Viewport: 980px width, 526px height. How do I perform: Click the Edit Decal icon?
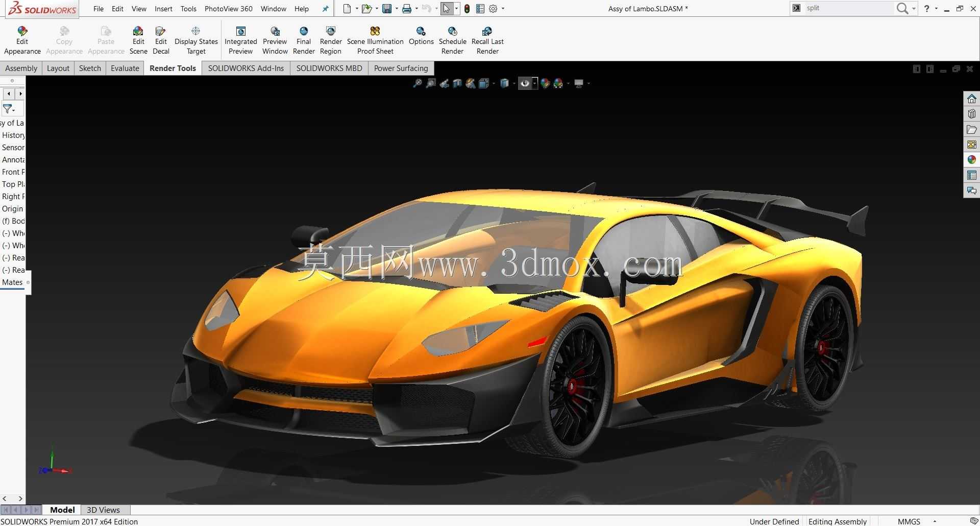[161, 40]
